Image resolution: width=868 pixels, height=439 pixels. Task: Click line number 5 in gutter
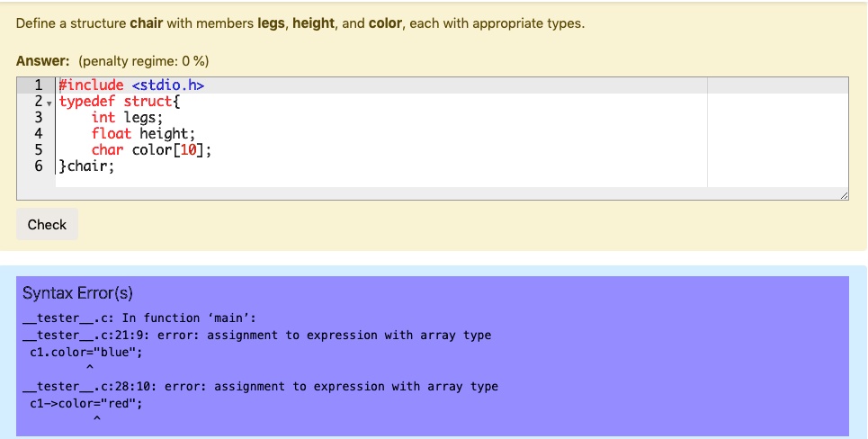coord(38,150)
